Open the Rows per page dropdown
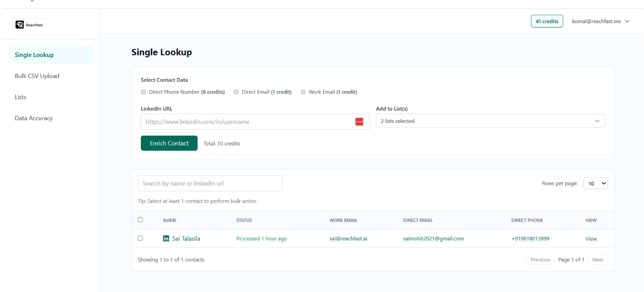The height and width of the screenshot is (292, 644). pos(595,183)
